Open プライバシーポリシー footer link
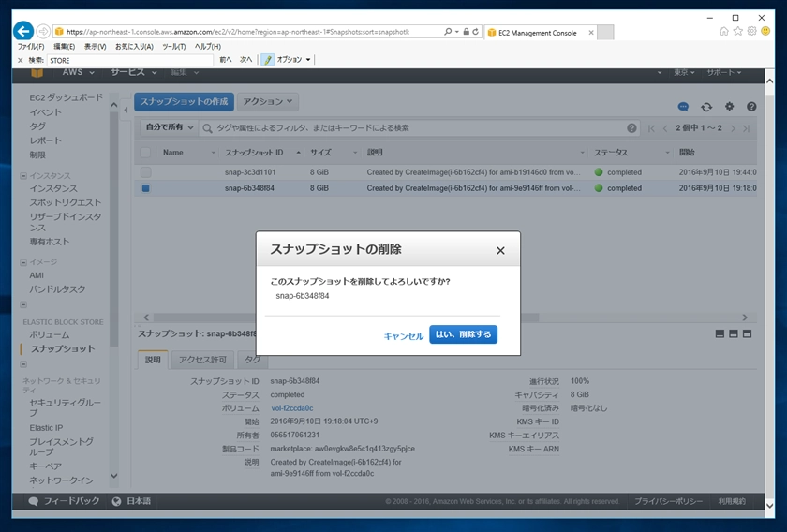This screenshot has height=532, width=787. tap(668, 501)
